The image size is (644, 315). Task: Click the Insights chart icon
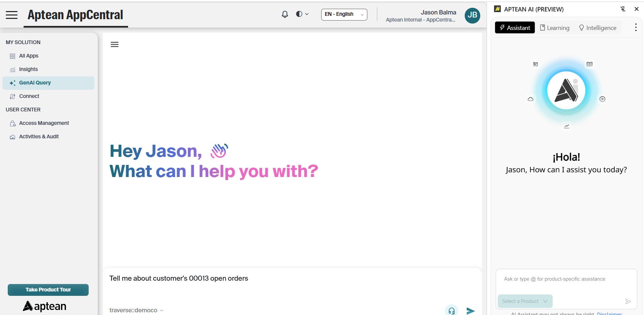12,70
